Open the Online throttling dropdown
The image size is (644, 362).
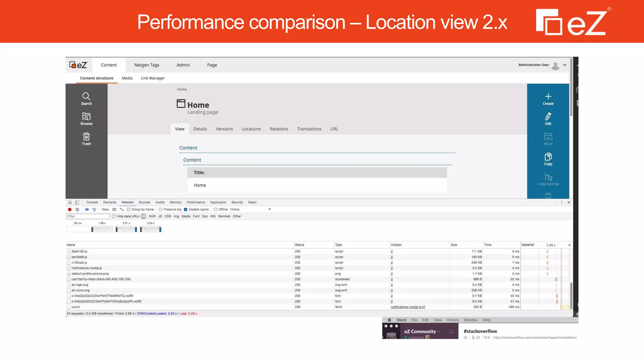coord(235,210)
